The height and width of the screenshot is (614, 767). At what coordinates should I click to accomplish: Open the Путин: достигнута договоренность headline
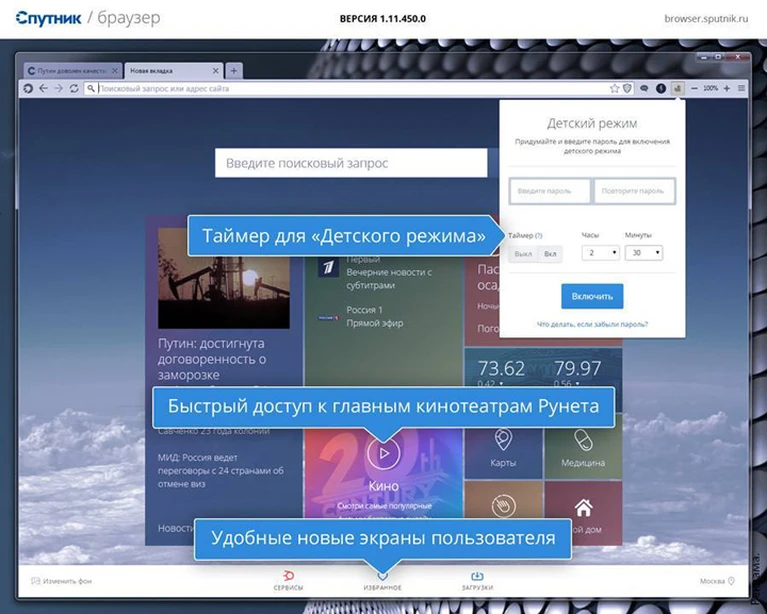coord(212,359)
